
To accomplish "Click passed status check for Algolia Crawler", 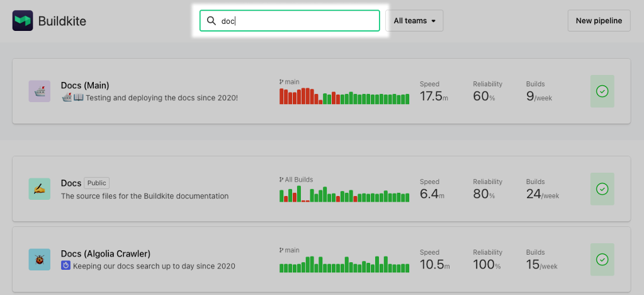I will [602, 260].
